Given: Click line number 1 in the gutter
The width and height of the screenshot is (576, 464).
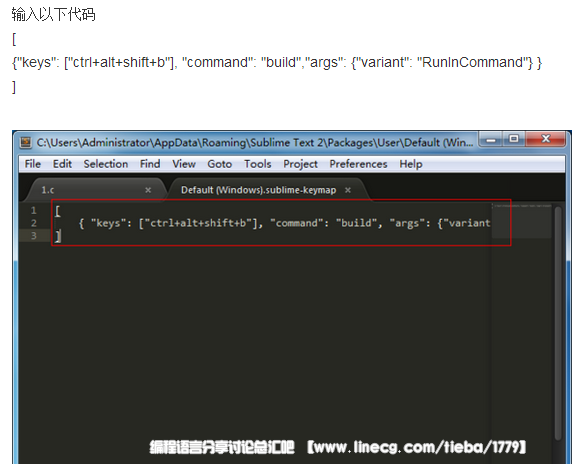Looking at the screenshot, I should 33,211.
